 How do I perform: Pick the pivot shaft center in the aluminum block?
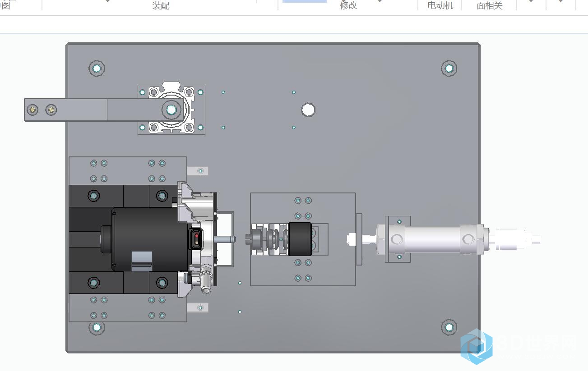(171, 110)
